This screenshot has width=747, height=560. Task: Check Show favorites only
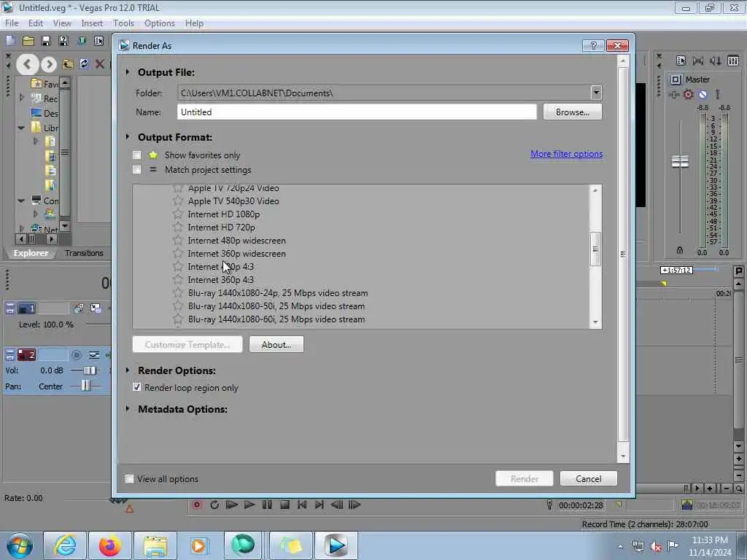click(136, 155)
